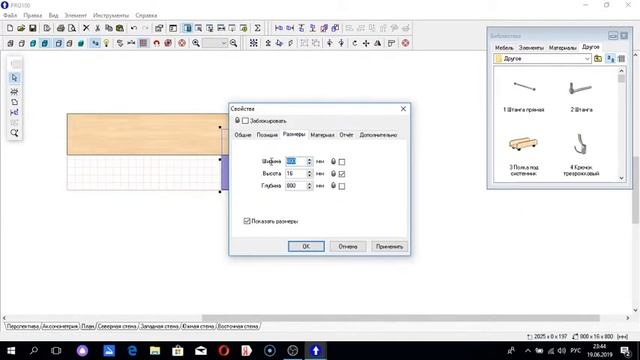Uncheck the Высота lock checkbox
This screenshot has width=640, height=360.
click(x=342, y=174)
